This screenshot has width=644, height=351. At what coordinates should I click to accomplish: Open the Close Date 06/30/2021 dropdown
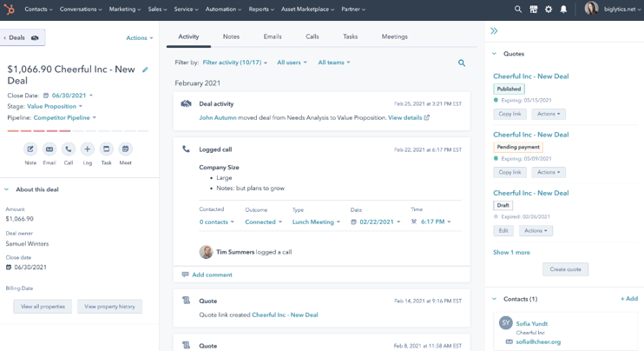69,96
